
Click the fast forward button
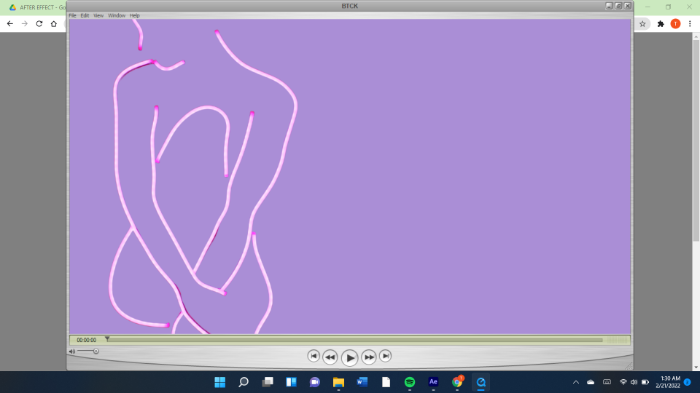[369, 357]
